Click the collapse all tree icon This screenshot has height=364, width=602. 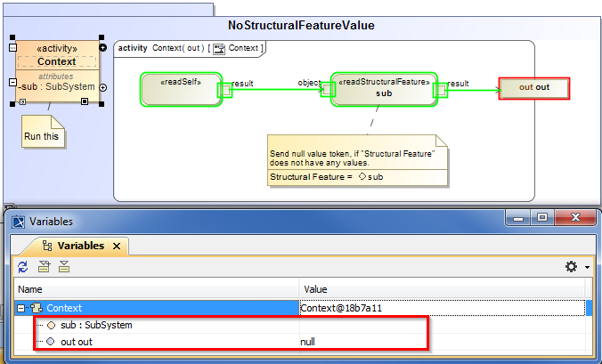point(63,267)
